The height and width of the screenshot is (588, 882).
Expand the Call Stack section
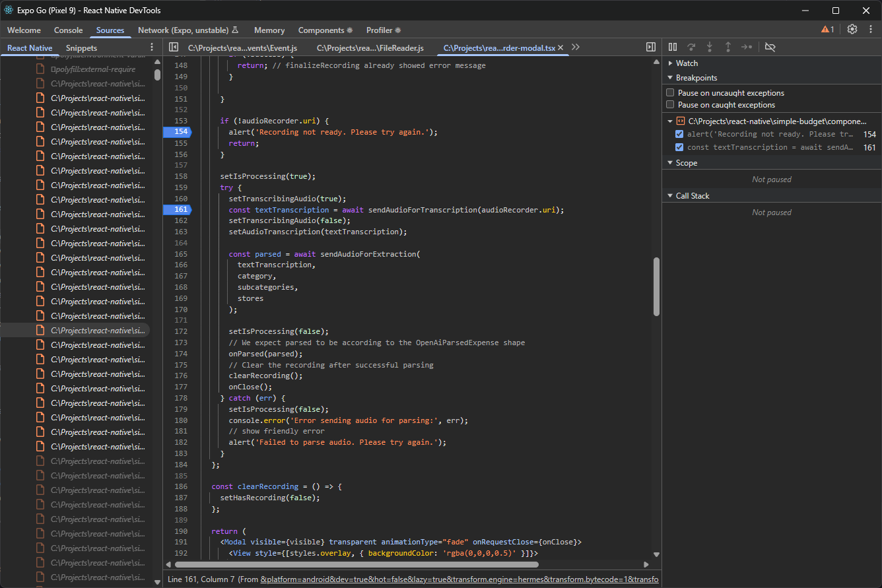(670, 195)
